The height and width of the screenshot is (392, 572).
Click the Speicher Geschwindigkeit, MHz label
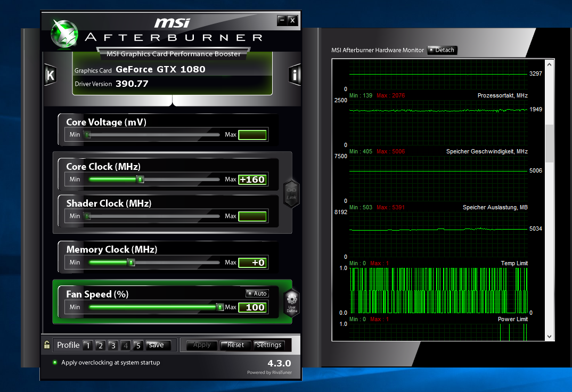487,151
